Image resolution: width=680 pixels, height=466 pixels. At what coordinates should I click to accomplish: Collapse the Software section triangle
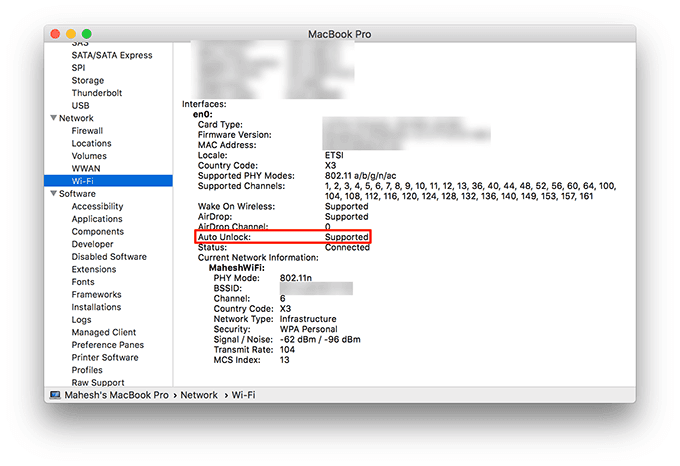(x=54, y=193)
